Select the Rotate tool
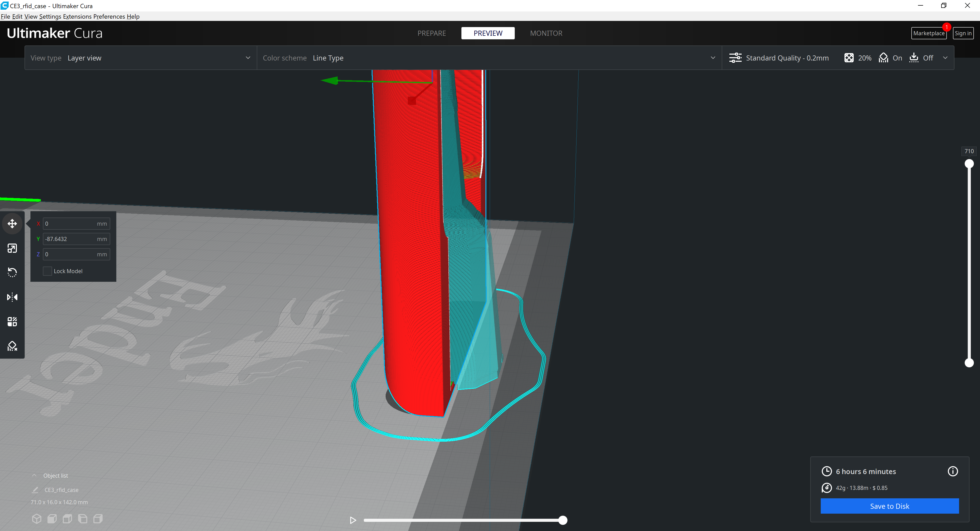The height and width of the screenshot is (531, 980). click(12, 272)
